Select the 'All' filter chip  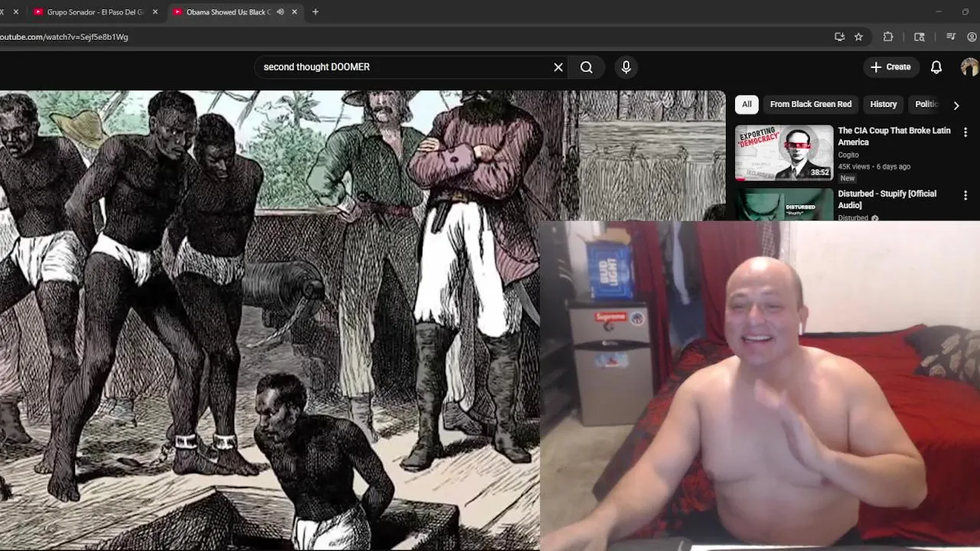coord(746,104)
